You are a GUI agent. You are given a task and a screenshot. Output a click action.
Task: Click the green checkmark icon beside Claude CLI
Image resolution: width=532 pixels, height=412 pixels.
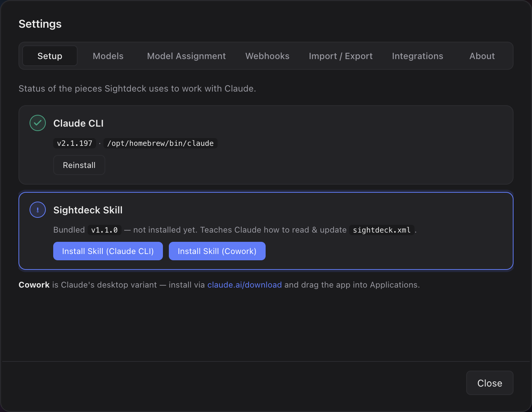pyautogui.click(x=38, y=123)
